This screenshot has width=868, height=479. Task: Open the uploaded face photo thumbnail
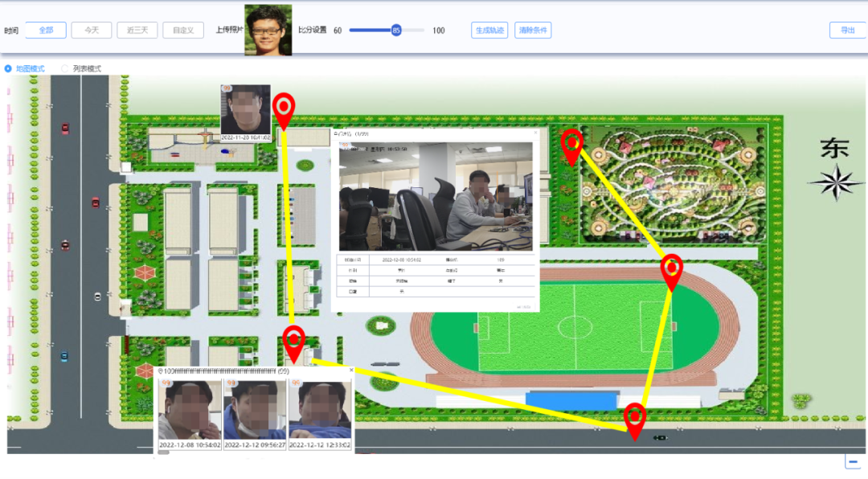(x=268, y=31)
